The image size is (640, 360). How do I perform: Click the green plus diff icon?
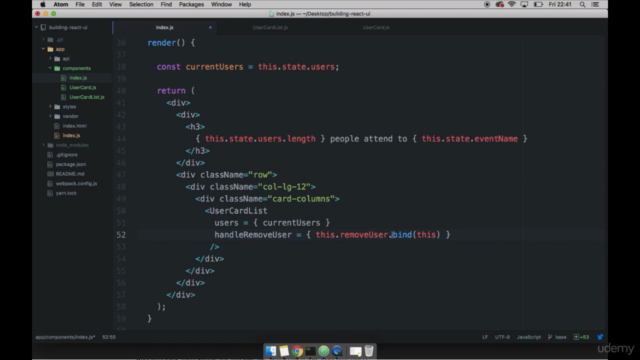(x=576, y=337)
